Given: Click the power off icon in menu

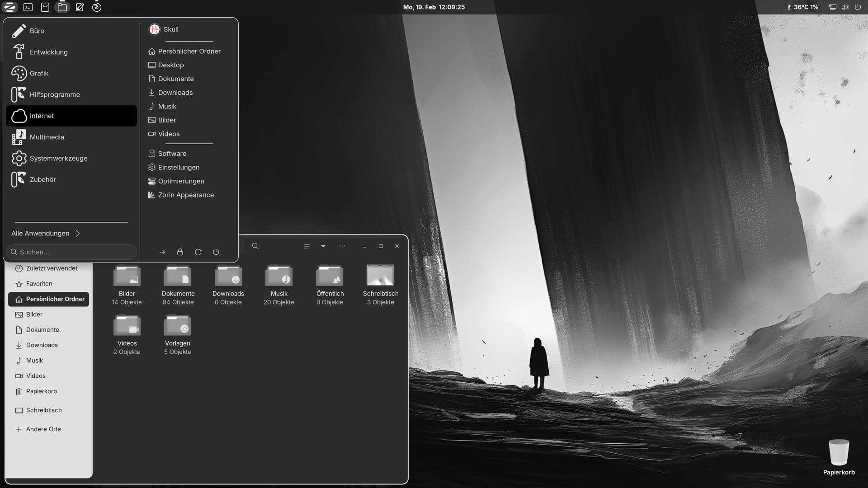Looking at the screenshot, I should click(x=216, y=252).
